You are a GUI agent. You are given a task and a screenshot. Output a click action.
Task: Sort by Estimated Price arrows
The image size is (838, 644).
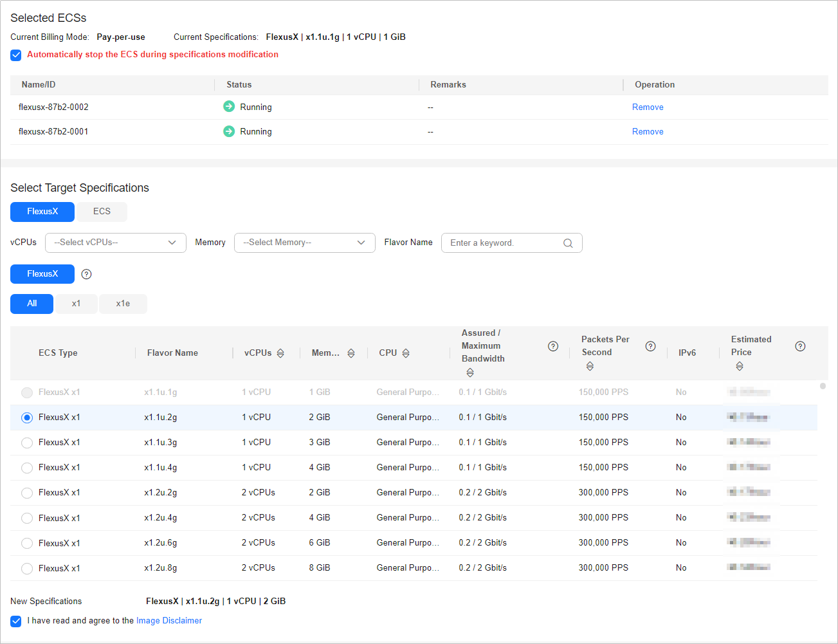740,366
